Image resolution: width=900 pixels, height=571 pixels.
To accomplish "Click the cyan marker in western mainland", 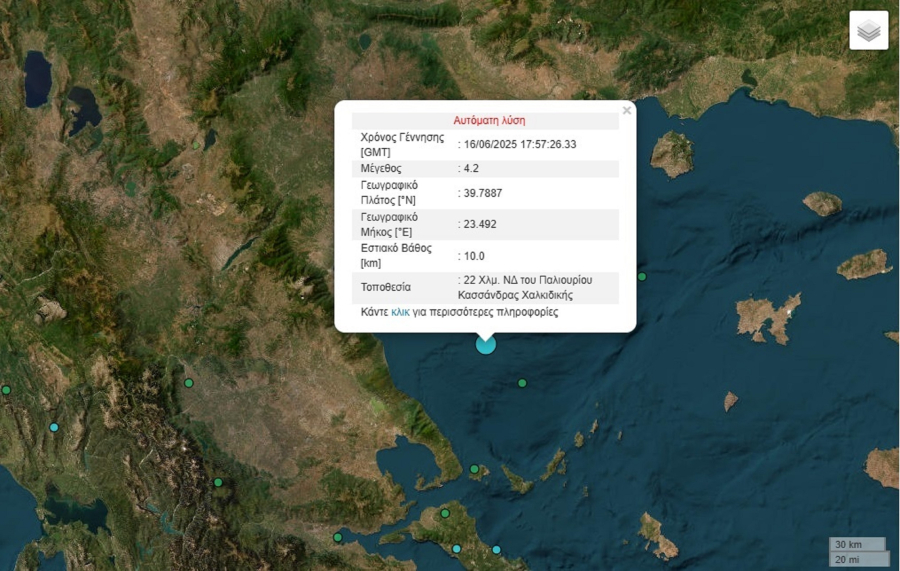I will (54, 427).
